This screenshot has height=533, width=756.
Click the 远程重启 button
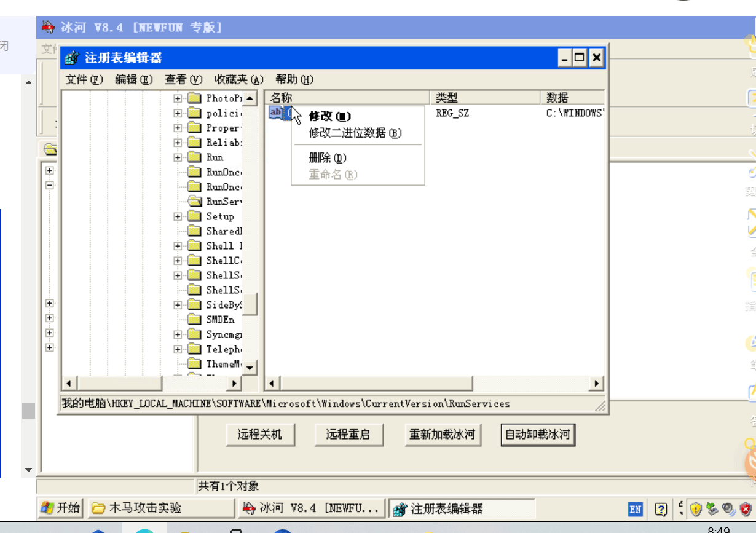click(x=348, y=435)
